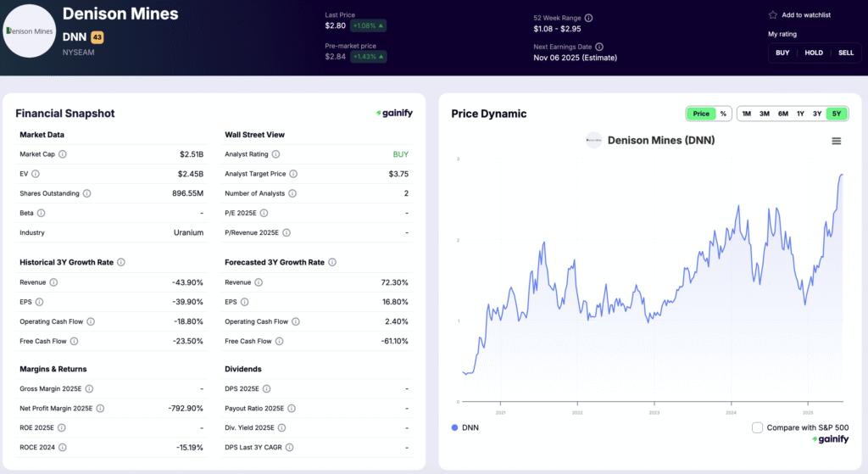Toggle the DNN series legend marker
Screen dimensions: 868x474
(x=455, y=427)
